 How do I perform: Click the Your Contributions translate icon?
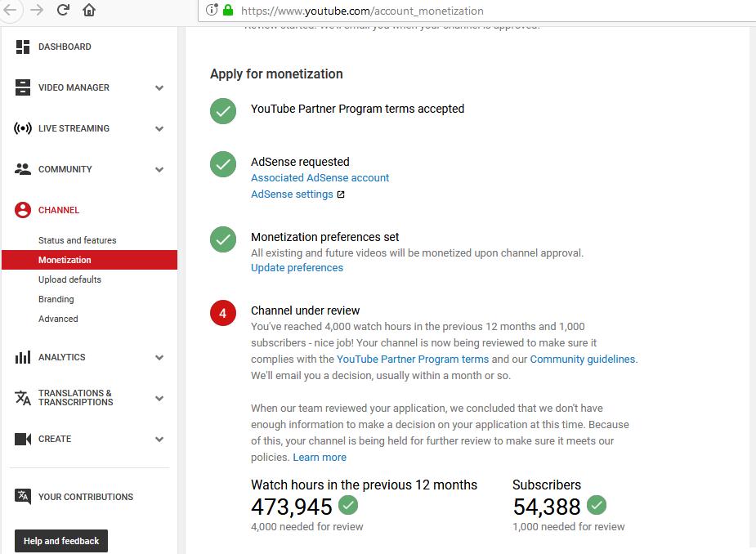coord(23,496)
